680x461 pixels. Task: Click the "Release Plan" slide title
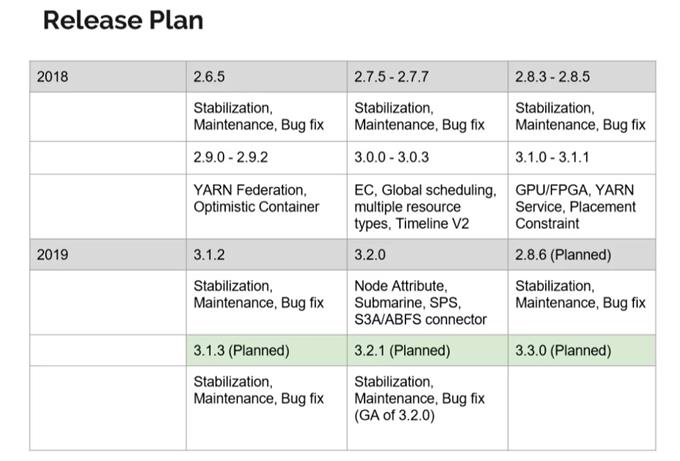(x=123, y=20)
